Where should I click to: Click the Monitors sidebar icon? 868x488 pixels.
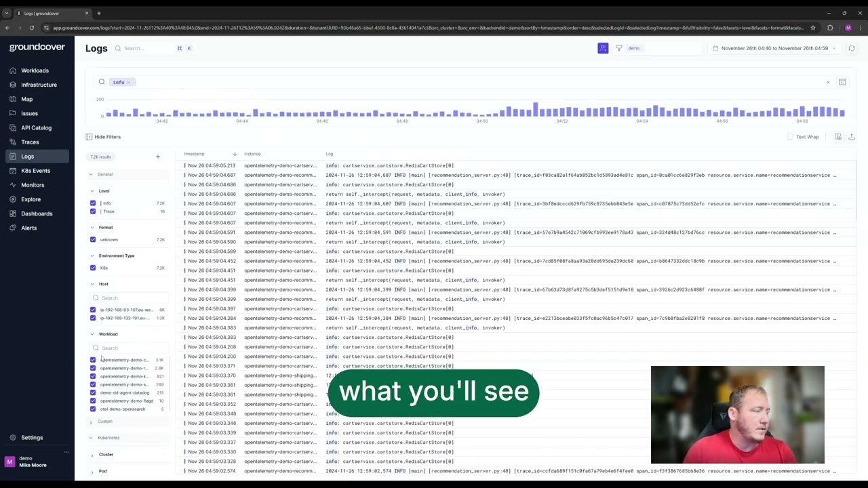click(13, 185)
